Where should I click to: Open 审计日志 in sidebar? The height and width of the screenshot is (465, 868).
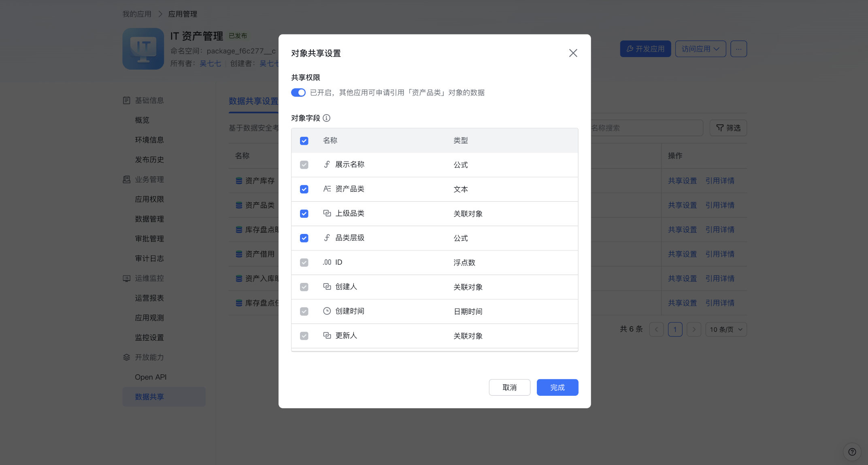pyautogui.click(x=149, y=259)
